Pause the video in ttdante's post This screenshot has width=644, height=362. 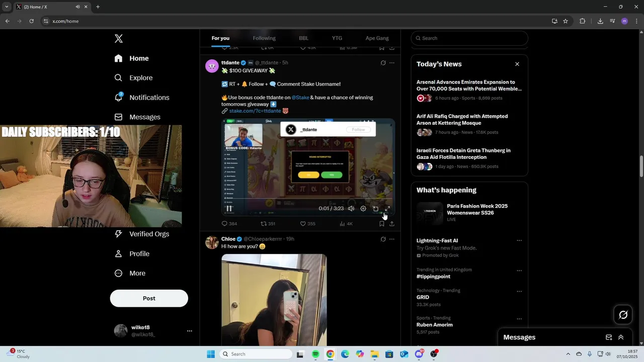(x=229, y=208)
